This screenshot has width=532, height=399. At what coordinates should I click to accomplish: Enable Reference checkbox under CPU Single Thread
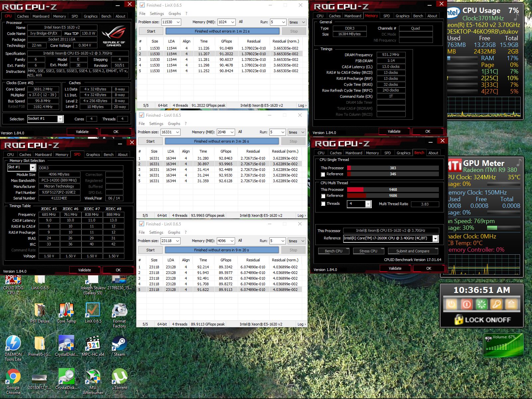(x=323, y=174)
